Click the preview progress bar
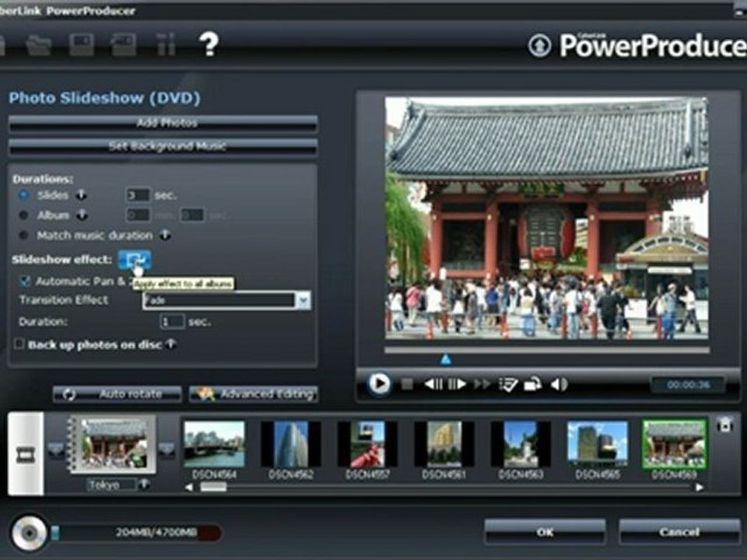Viewport: 747px width, 560px height. point(547,350)
